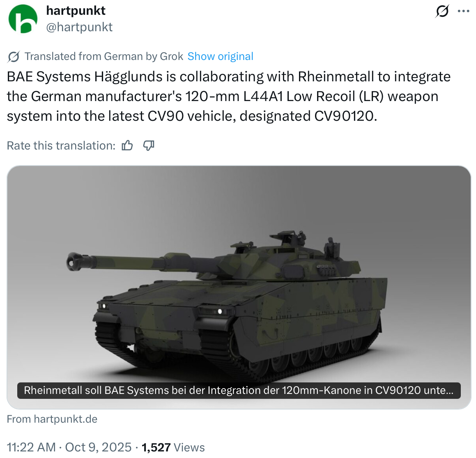Rate the translation with thumbs up
The image size is (476, 458).
(x=127, y=145)
